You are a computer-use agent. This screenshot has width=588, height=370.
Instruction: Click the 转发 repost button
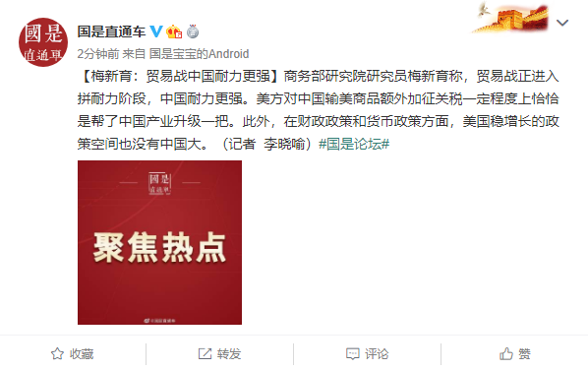point(219,353)
